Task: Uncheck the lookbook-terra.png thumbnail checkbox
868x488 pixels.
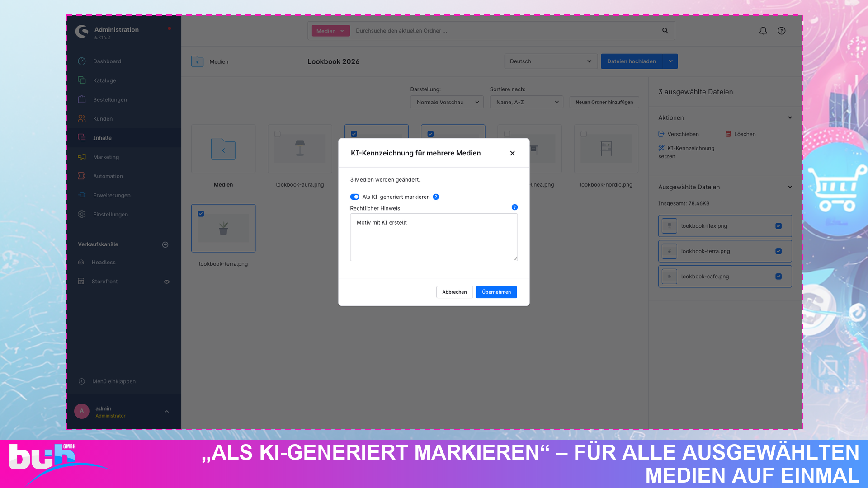Action: click(201, 214)
